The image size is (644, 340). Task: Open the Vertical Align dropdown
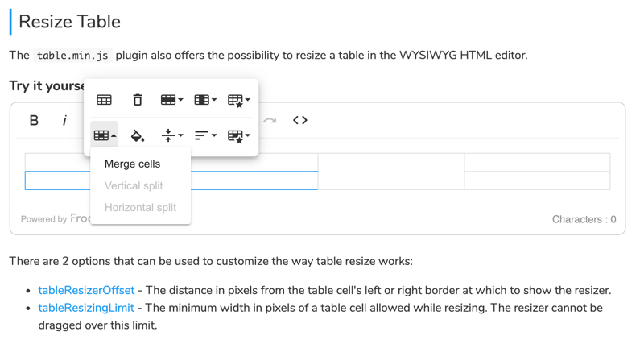[171, 135]
